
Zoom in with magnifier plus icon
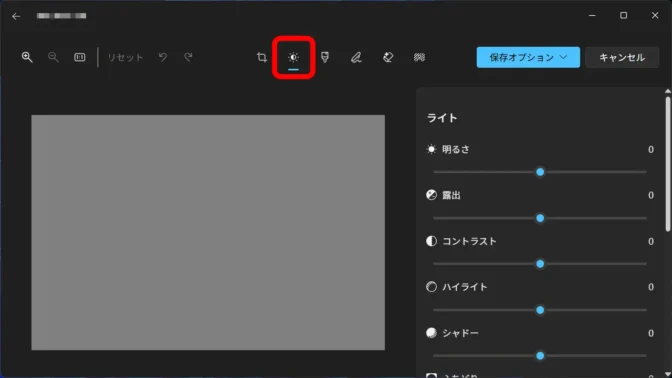(27, 57)
